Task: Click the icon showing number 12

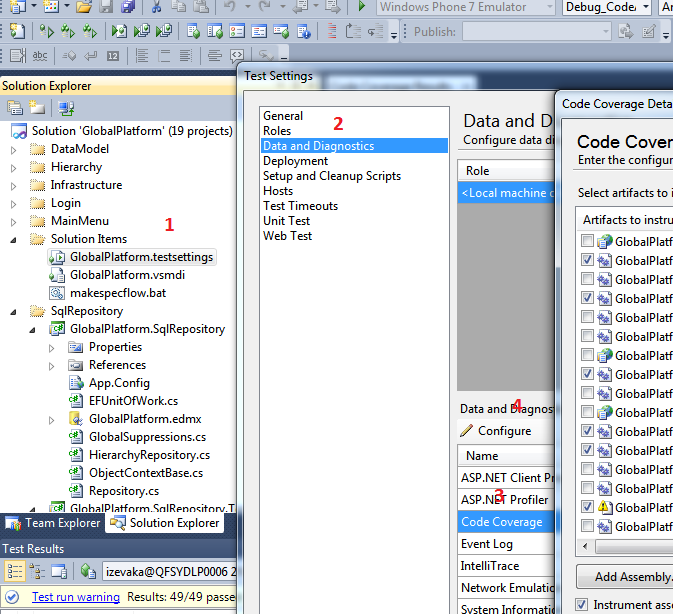Action: 113,56
